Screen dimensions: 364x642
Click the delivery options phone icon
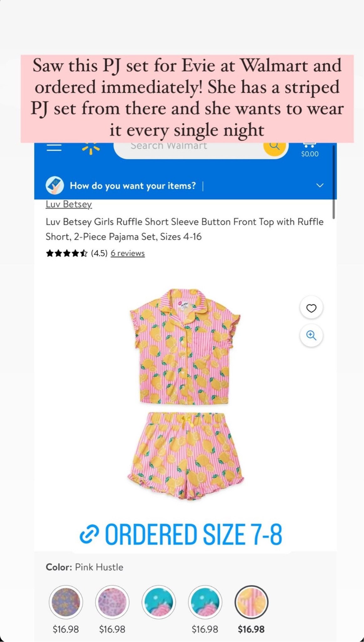(55, 185)
